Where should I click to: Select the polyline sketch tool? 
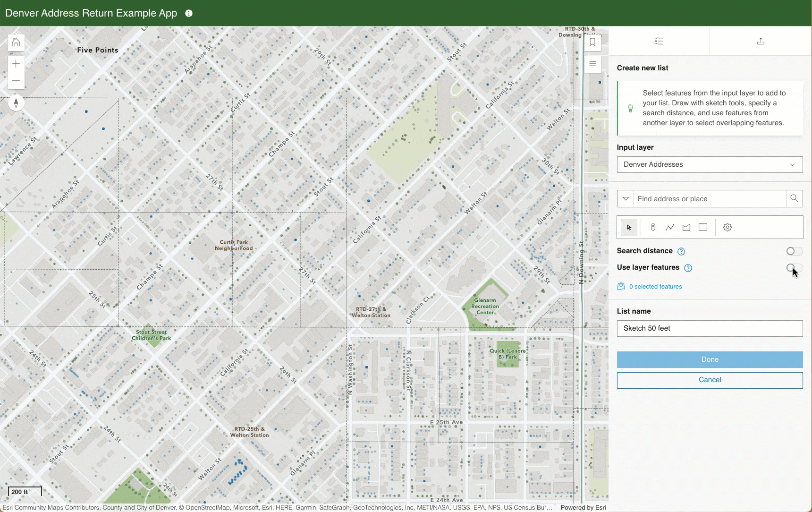[669, 227]
